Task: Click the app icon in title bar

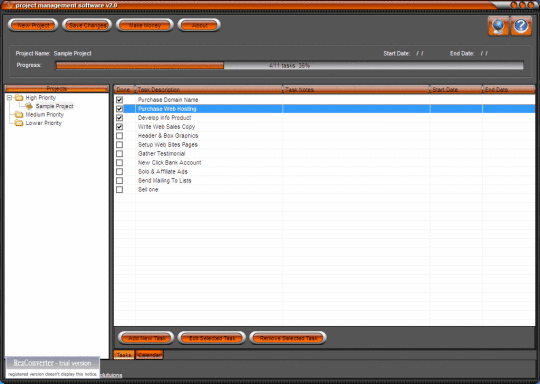Action: pyautogui.click(x=9, y=5)
